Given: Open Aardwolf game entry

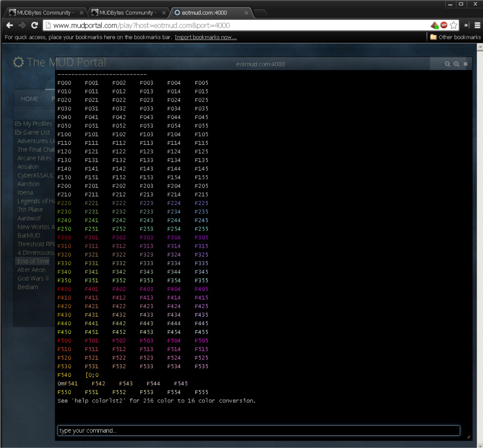Looking at the screenshot, I should coord(29,218).
